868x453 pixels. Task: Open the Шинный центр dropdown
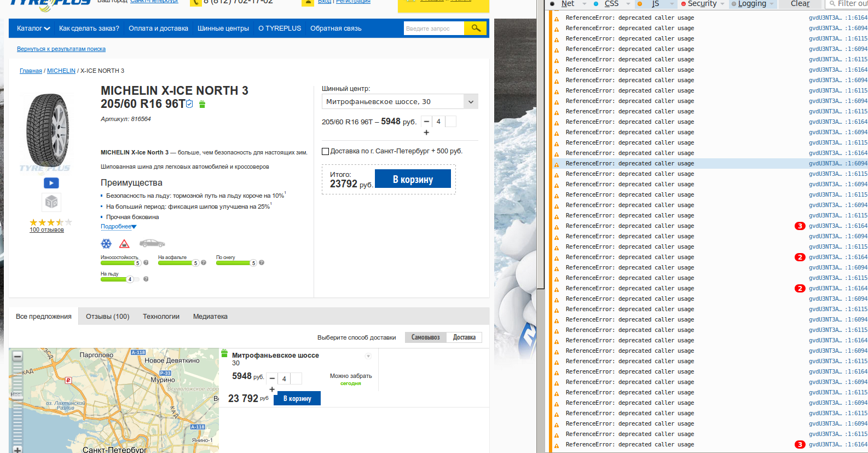[400, 101]
